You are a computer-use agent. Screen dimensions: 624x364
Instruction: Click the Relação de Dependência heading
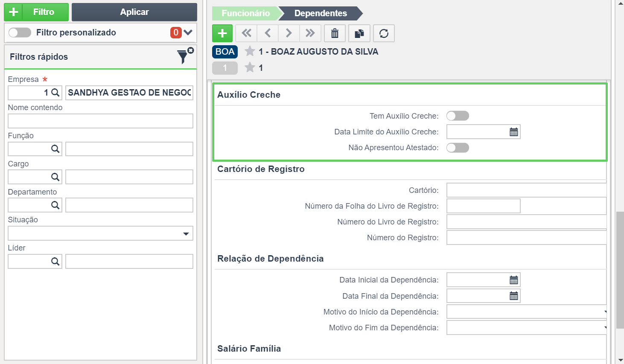270,259
